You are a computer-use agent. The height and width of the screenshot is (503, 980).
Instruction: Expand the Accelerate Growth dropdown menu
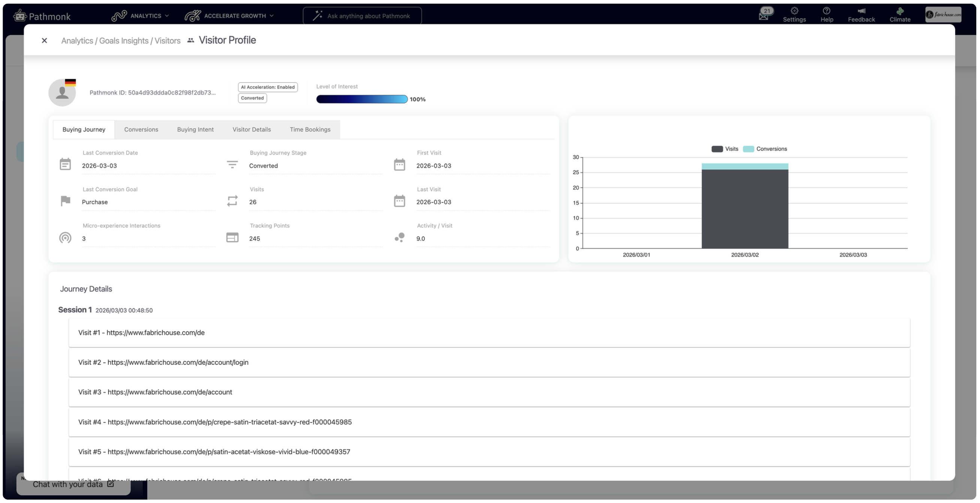pyautogui.click(x=229, y=16)
